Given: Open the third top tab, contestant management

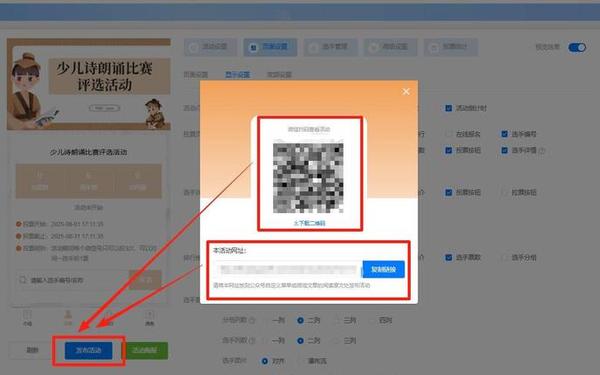Looking at the screenshot, I should pyautogui.click(x=330, y=47).
